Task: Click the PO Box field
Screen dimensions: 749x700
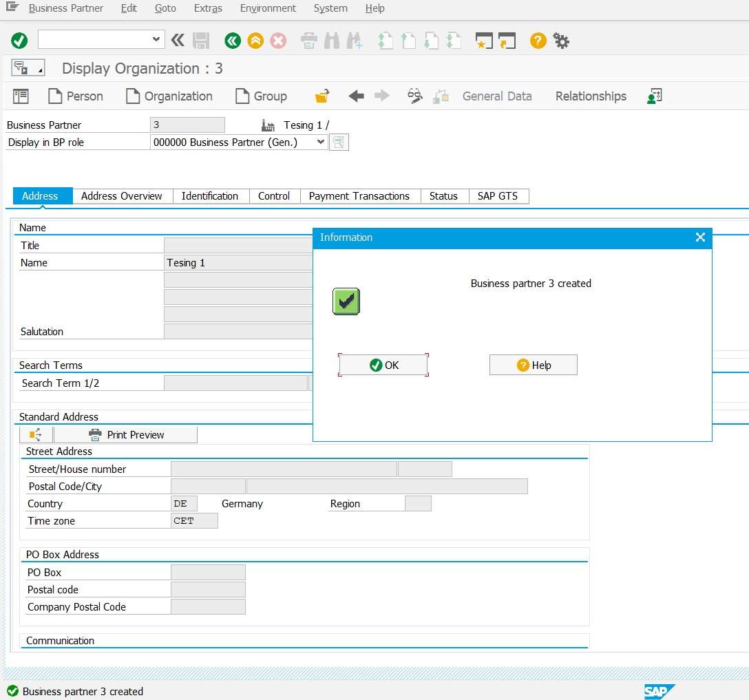Action: 208,572
